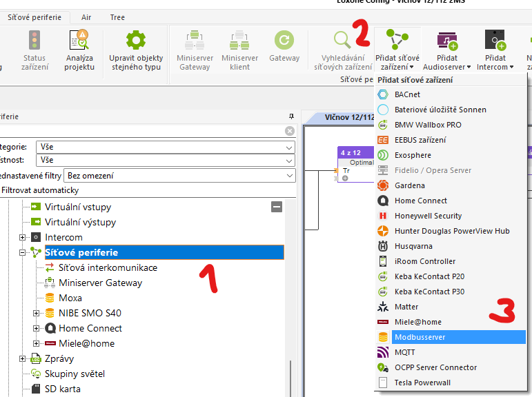Image resolution: width=532 pixels, height=397 pixels.
Task: Click Keba KeContact P30 icon
Action: pyautogui.click(x=383, y=292)
